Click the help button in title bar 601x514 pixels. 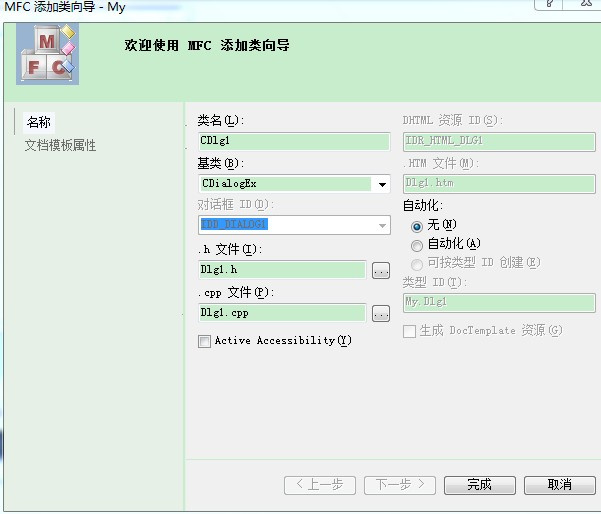click(x=548, y=4)
